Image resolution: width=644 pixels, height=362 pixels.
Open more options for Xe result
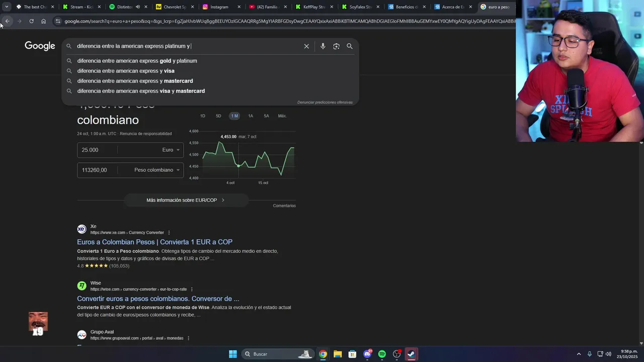point(169,233)
